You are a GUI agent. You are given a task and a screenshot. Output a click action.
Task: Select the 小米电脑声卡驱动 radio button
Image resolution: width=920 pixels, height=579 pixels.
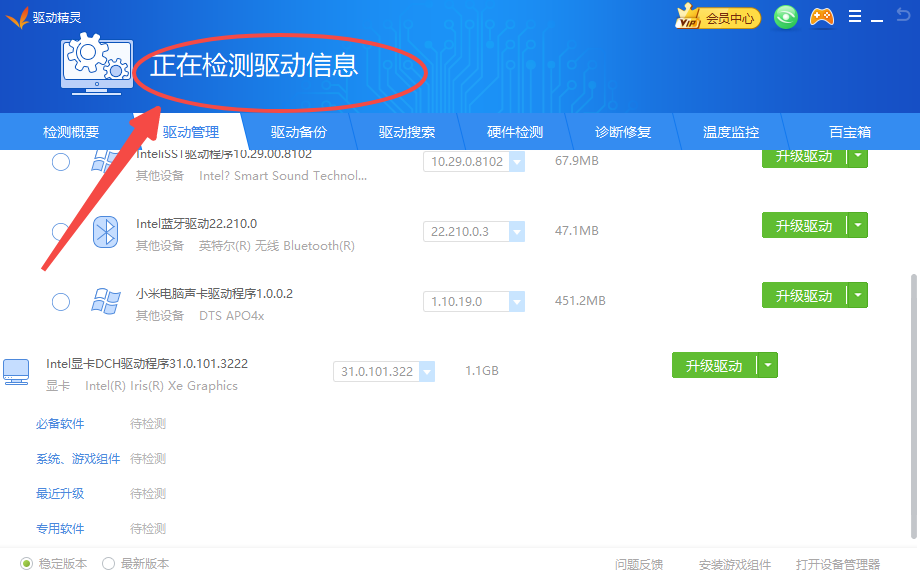(x=61, y=302)
